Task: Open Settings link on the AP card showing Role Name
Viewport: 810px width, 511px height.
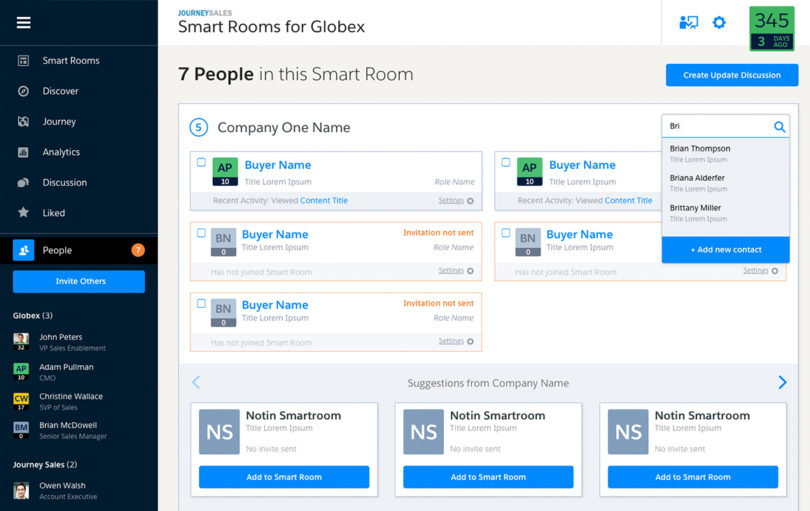Action: (x=451, y=200)
